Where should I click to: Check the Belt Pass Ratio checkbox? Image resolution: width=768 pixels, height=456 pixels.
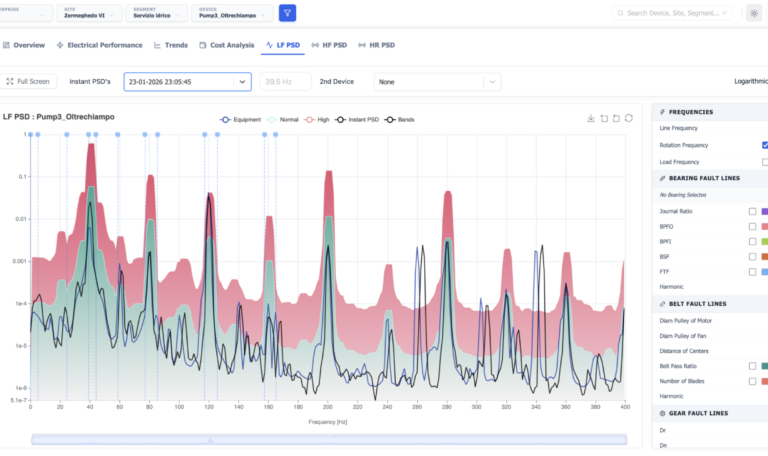pyautogui.click(x=752, y=366)
